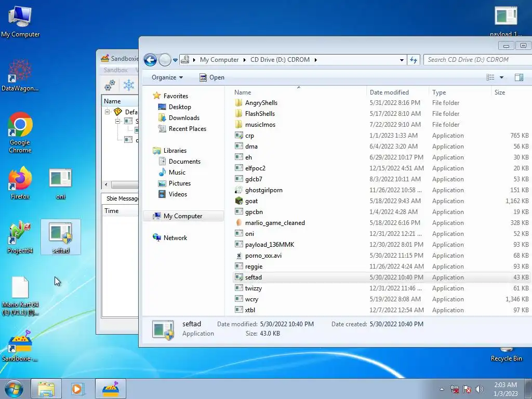This screenshot has width=532, height=399.
Task: Click the taskbar clock showing 2:03 AM
Action: point(505,389)
